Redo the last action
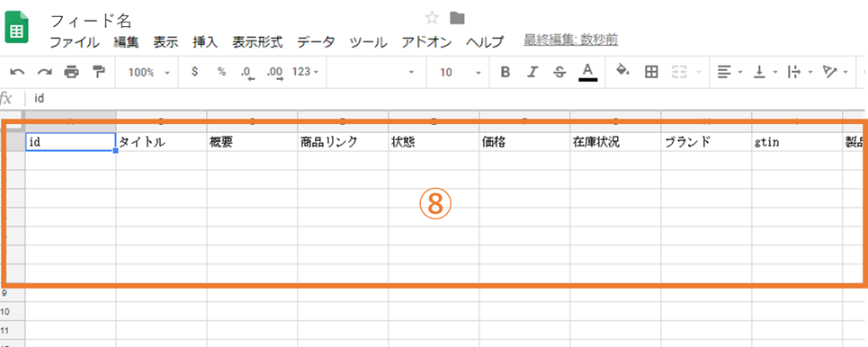Viewport: 868px width, 347px height. (44, 72)
